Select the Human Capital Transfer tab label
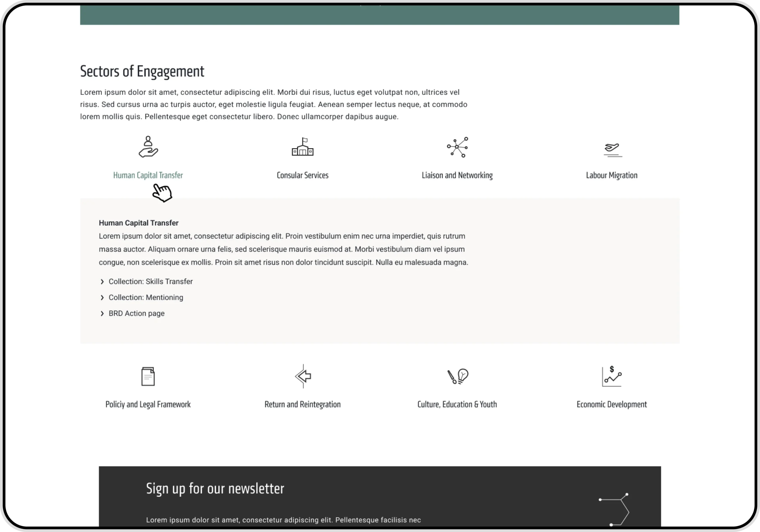760x532 pixels. [x=148, y=175]
